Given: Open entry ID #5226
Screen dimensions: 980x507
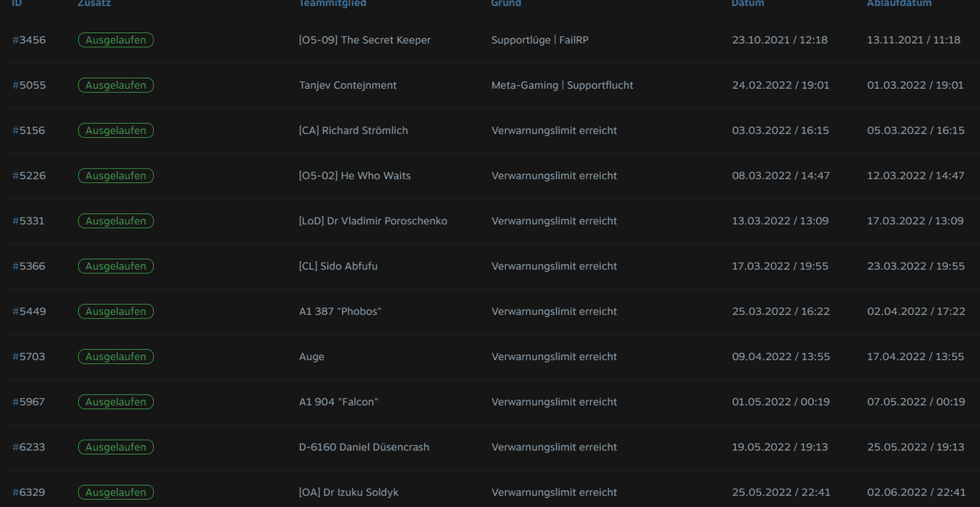Looking at the screenshot, I should [29, 175].
